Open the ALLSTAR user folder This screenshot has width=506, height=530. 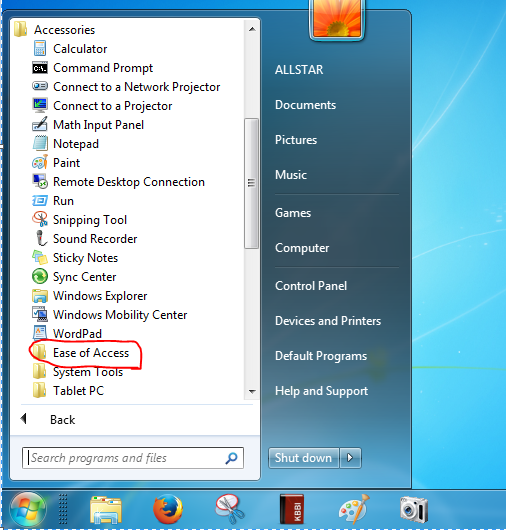[x=299, y=70]
